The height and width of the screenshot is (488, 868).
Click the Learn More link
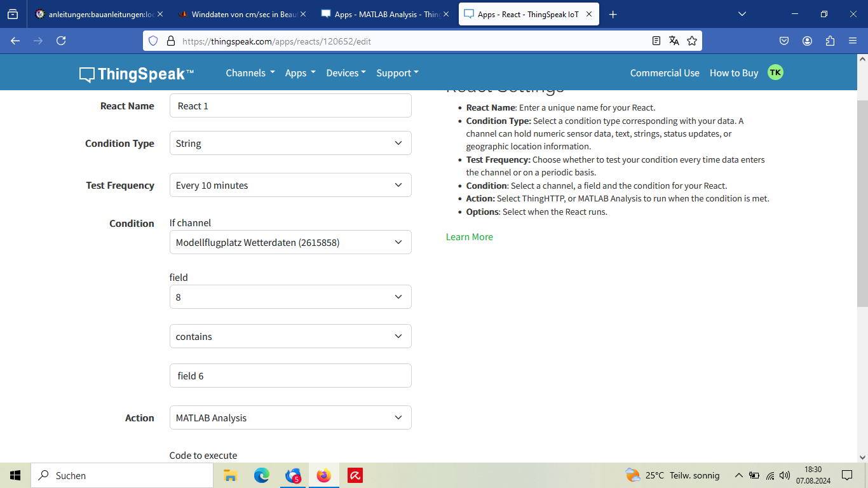pos(469,237)
